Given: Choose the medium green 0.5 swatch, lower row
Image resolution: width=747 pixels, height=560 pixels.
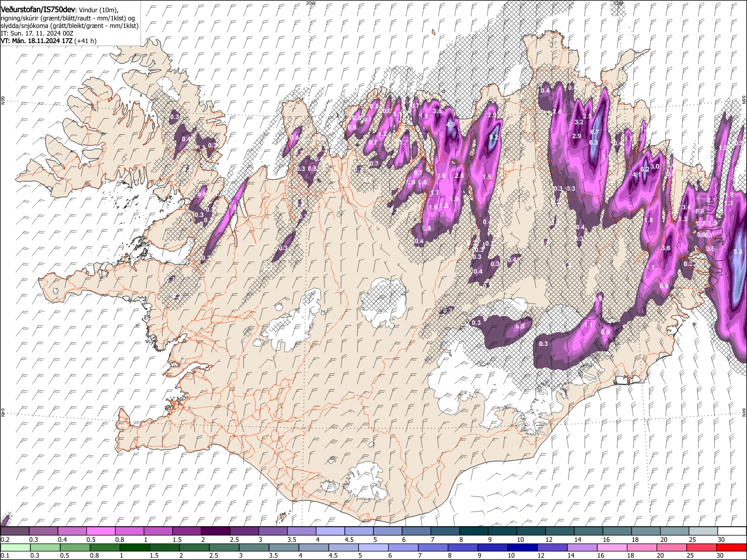Looking at the screenshot, I should click(75, 548).
